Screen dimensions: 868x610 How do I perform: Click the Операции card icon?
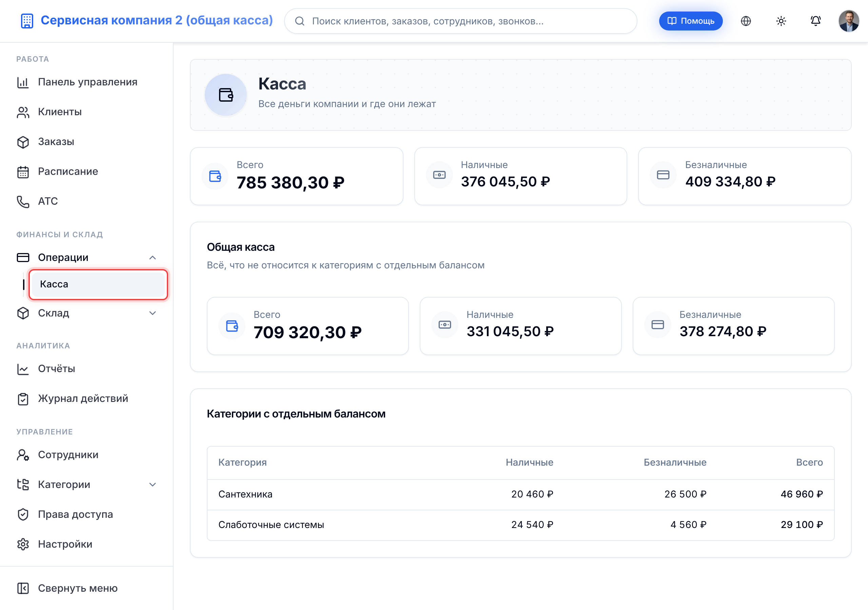pos(23,258)
